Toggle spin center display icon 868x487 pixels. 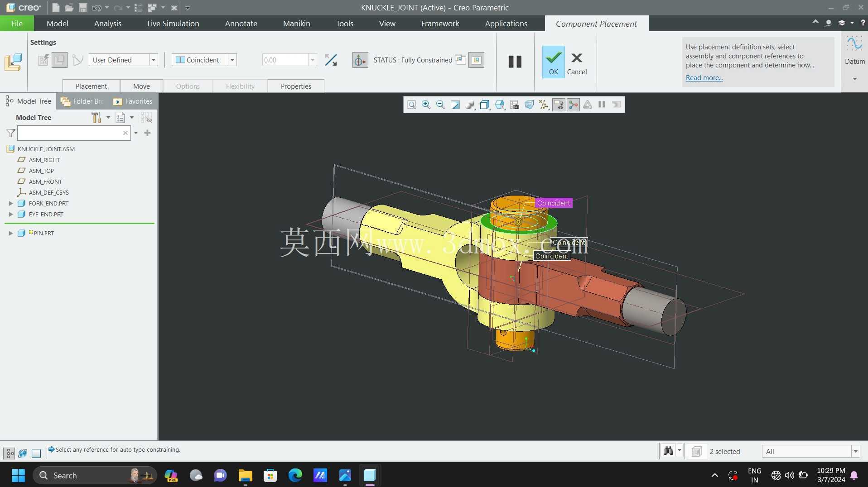[573, 105]
